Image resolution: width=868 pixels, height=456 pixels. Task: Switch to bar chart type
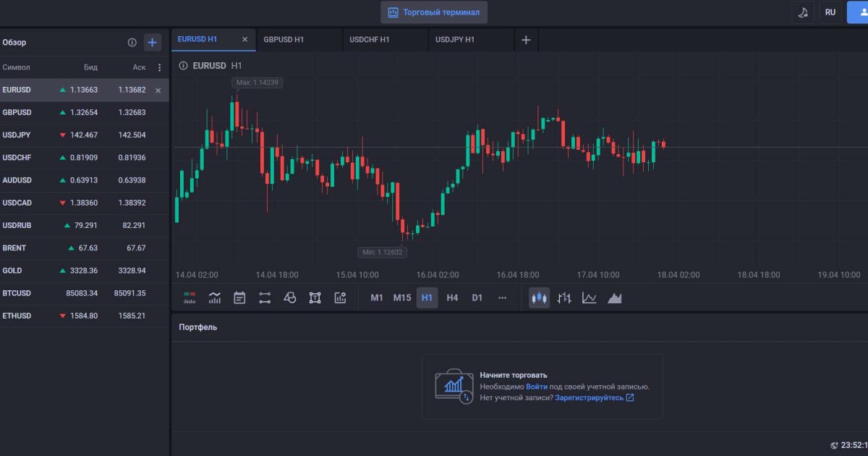[564, 297]
